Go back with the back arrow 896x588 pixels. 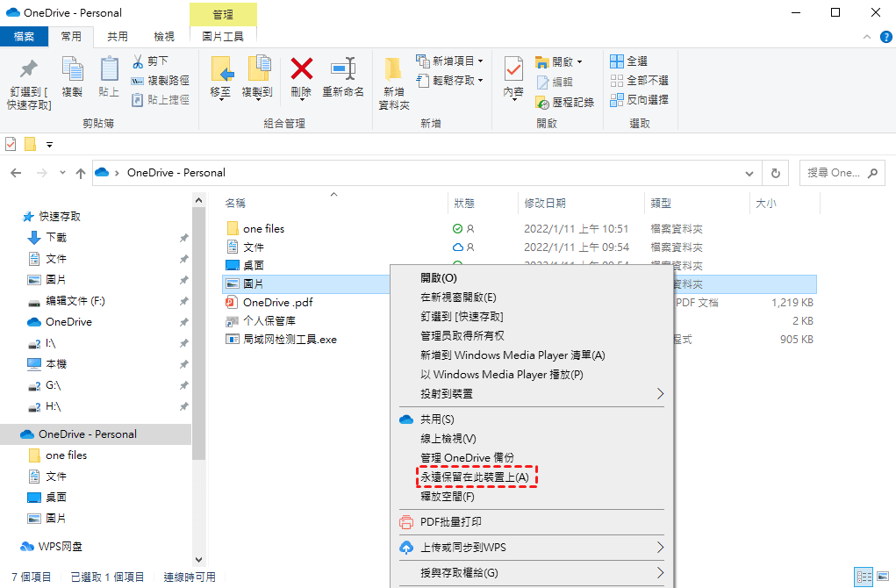click(16, 173)
